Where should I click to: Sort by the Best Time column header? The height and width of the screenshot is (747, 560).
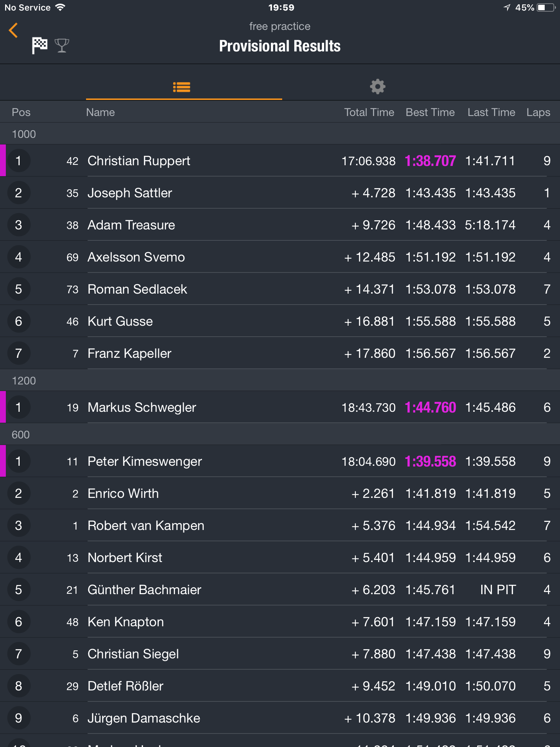[x=430, y=112]
